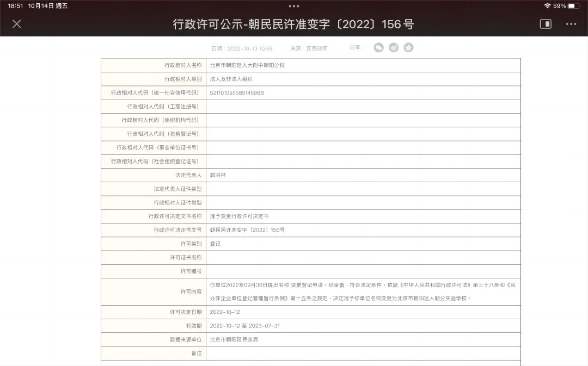Share via the WeChat icon
Viewport: 588px width, 366px height.
point(379,47)
